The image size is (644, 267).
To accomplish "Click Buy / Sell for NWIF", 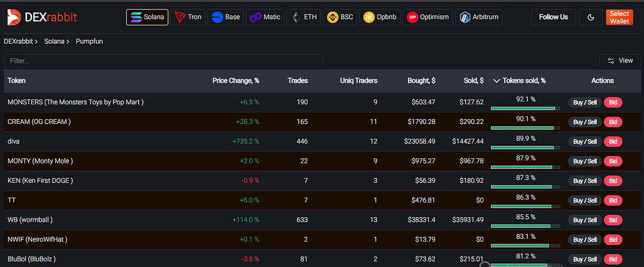I will coord(585,240).
